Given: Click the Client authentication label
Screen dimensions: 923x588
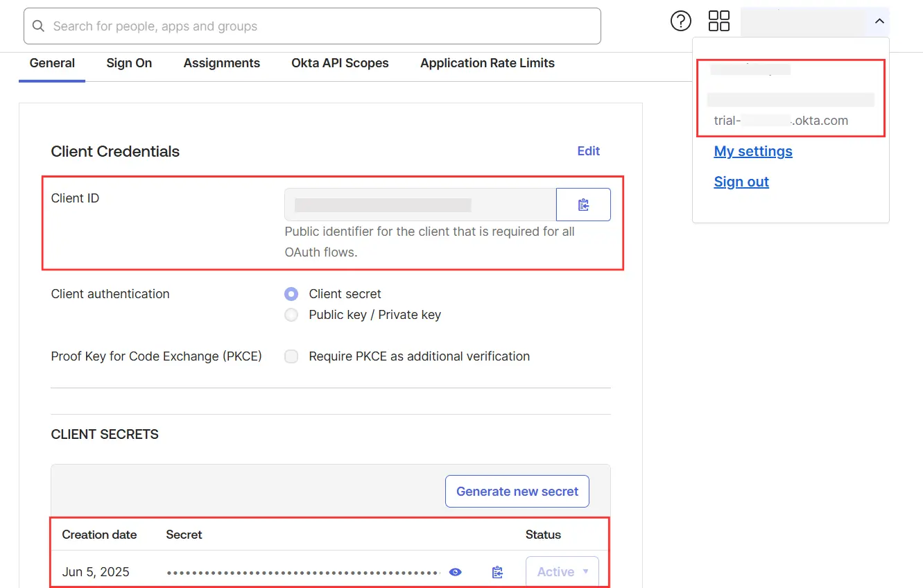Looking at the screenshot, I should tap(110, 294).
